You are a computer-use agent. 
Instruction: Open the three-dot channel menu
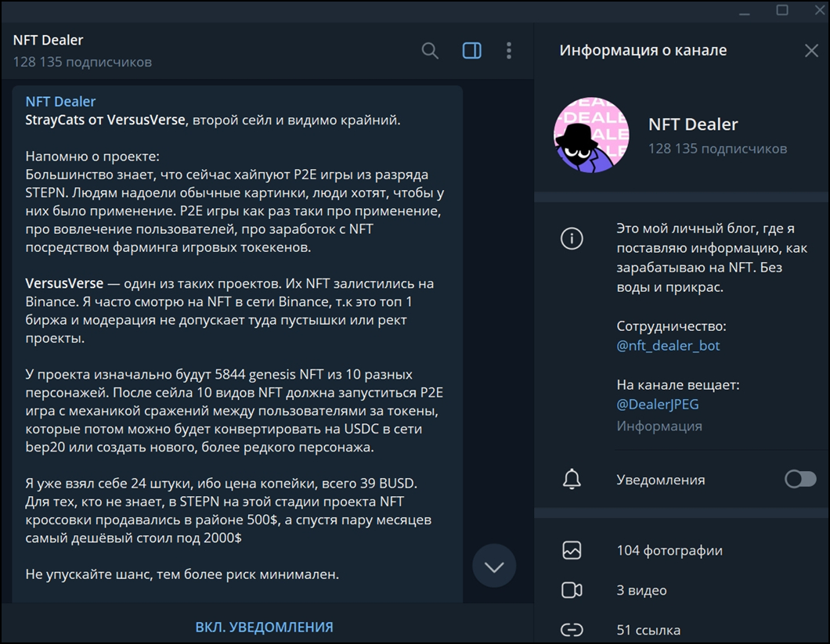(x=509, y=51)
